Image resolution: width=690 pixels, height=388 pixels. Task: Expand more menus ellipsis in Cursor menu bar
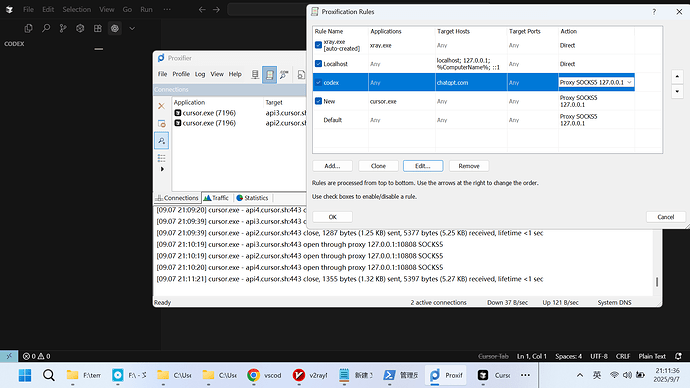(x=167, y=9)
